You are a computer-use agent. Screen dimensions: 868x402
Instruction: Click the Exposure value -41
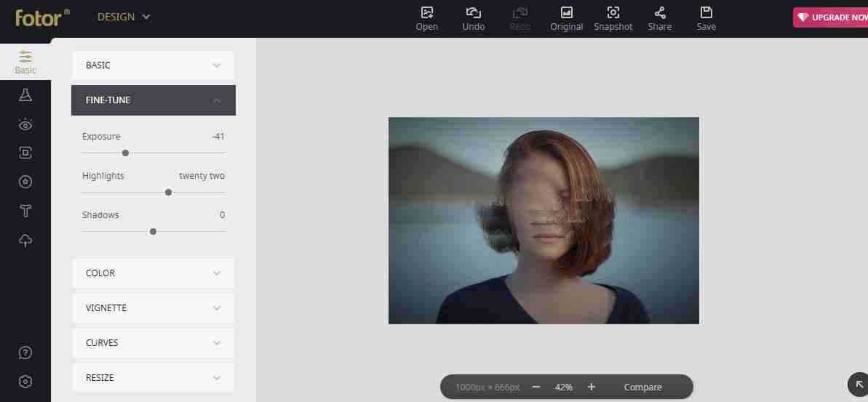pos(218,137)
